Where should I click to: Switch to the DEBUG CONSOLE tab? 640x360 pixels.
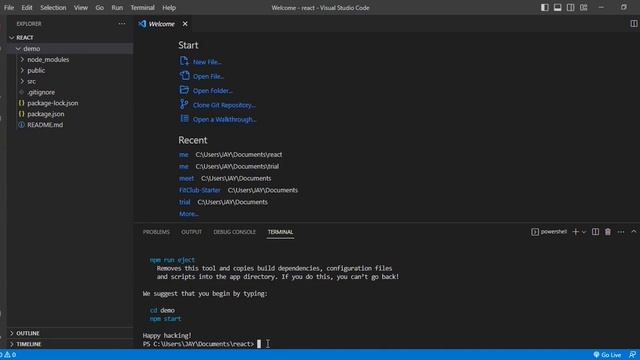[x=234, y=232]
